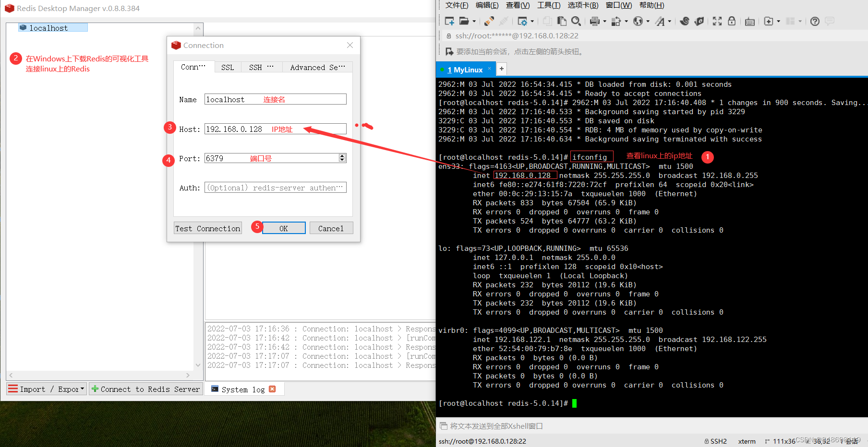868x447 pixels.
Task: Click the session properties gear icon
Action: pos(522,21)
